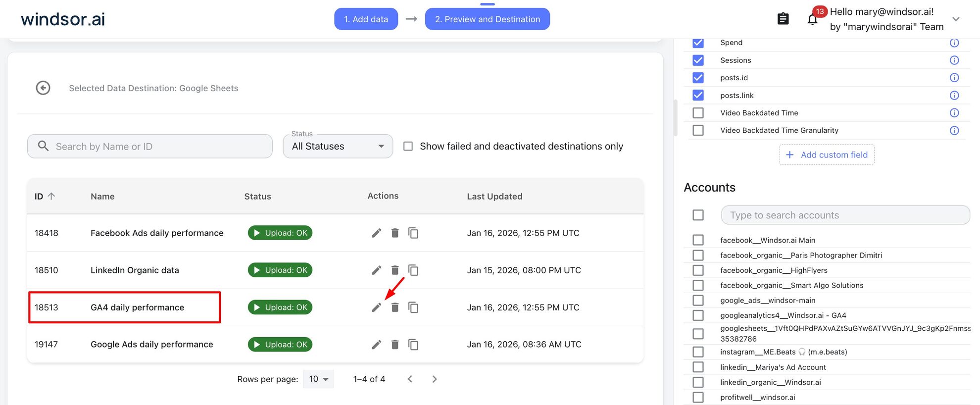Run the Google Ads Upload: OK button
Screen dimensions: 980x405
[280, 345]
